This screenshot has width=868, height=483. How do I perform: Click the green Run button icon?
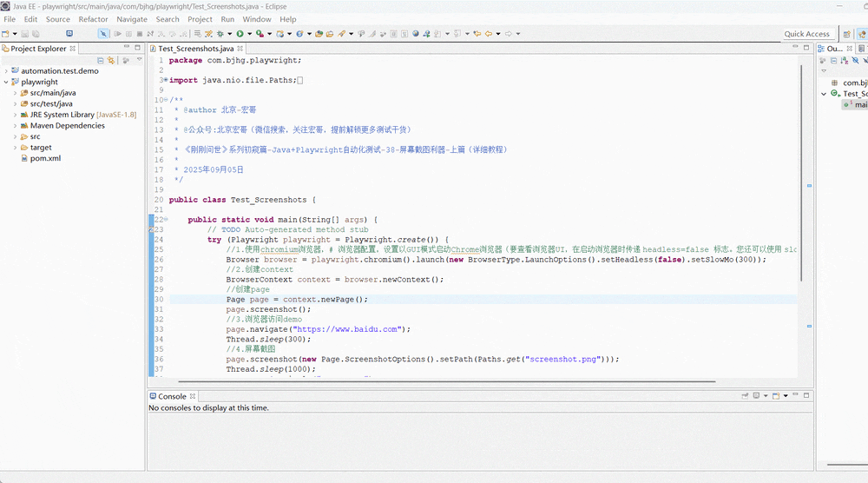tap(240, 34)
